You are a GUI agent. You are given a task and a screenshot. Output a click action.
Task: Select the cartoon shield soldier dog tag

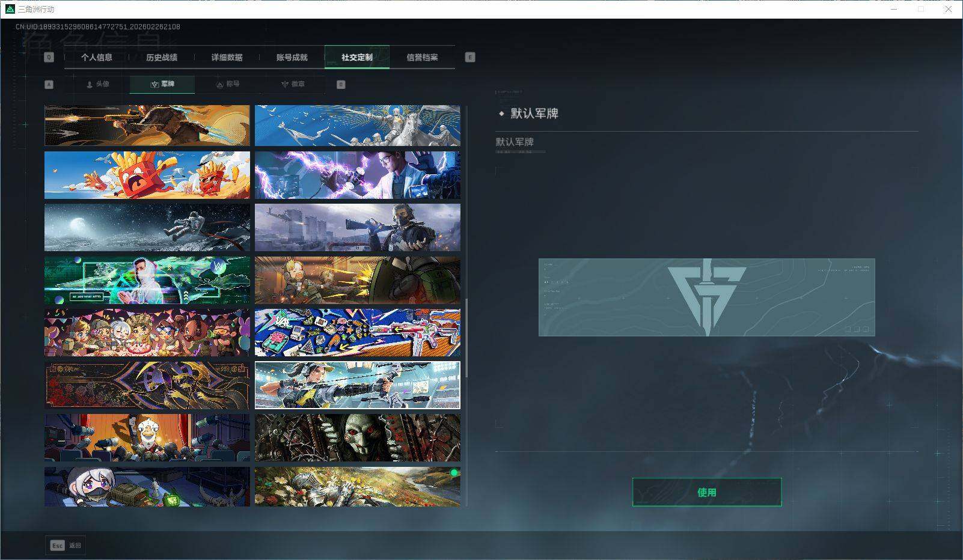tap(358, 280)
